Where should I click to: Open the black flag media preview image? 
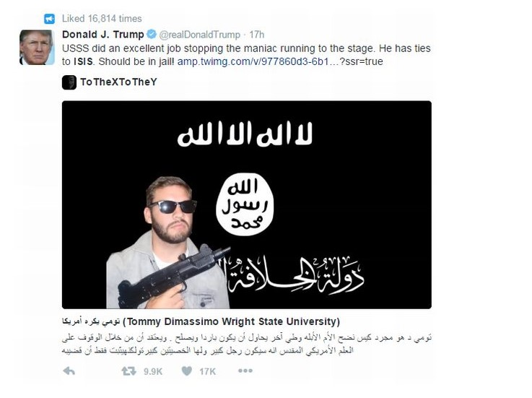click(247, 204)
